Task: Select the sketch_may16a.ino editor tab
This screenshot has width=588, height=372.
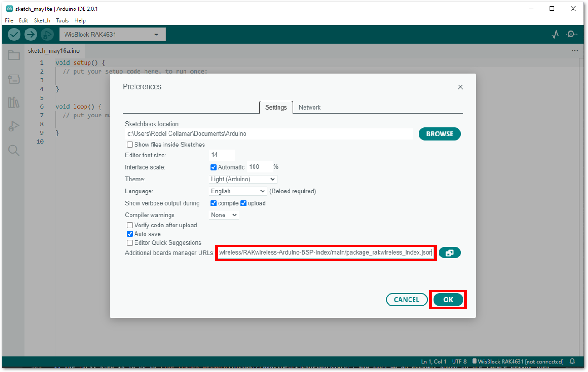Action: 54,51
